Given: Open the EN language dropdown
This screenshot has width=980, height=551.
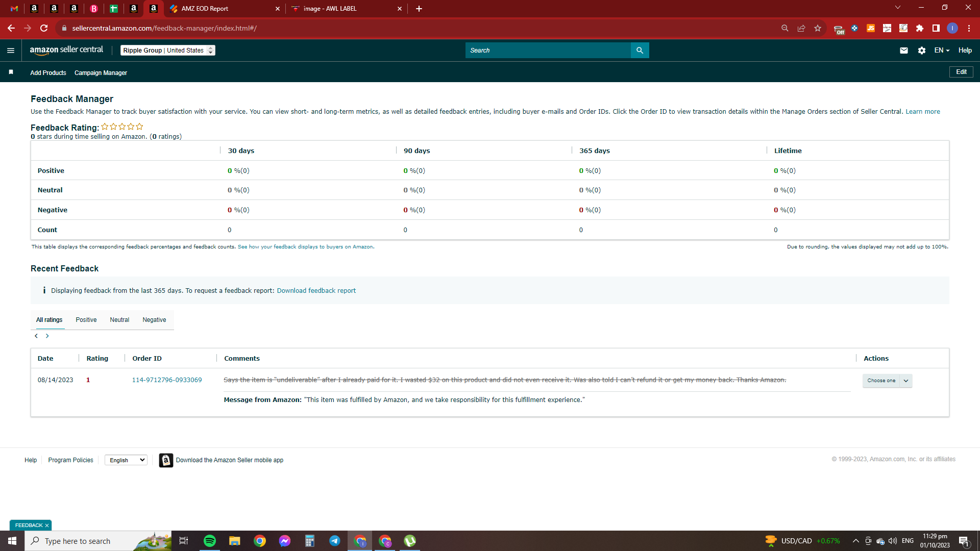Looking at the screenshot, I should click(942, 51).
